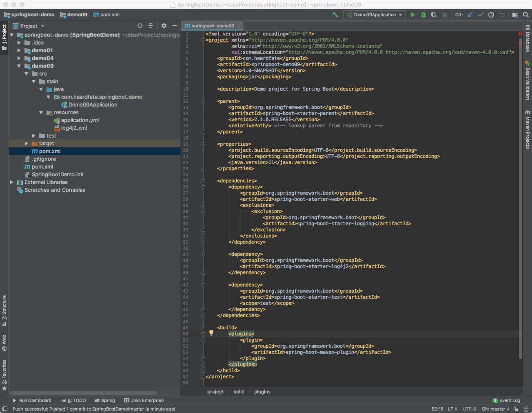Click pom.xml in navigation breadcrumb
The image size is (532, 413).
tap(106, 15)
